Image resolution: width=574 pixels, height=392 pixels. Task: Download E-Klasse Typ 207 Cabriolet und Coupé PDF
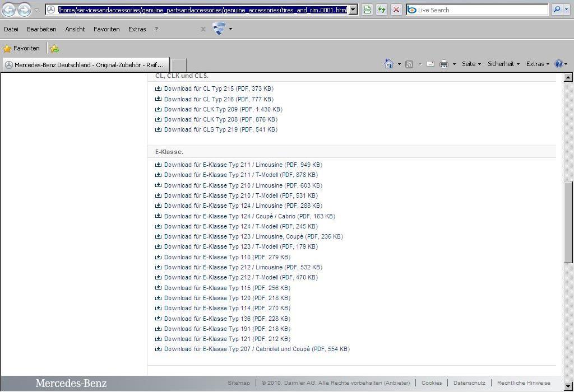tap(257, 349)
